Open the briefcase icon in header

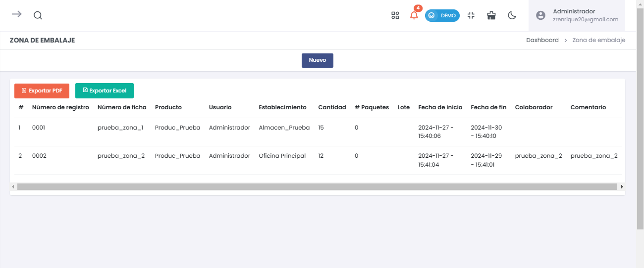tap(491, 15)
